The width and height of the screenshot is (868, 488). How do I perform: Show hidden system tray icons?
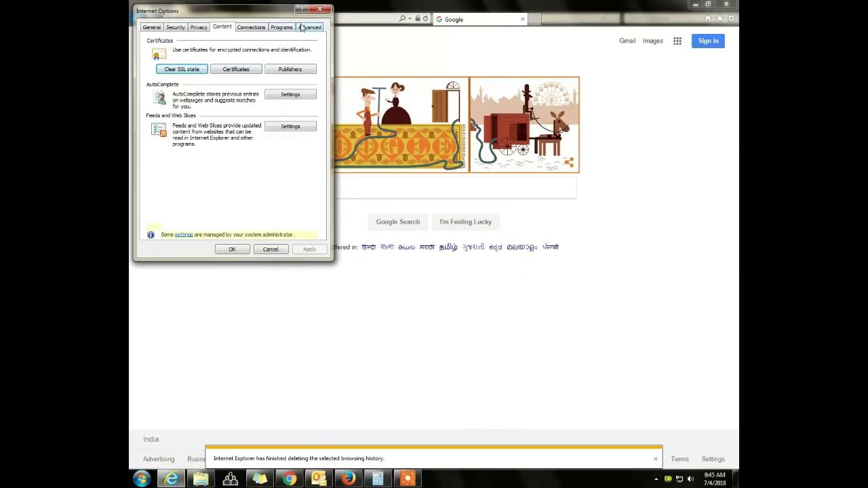tap(656, 479)
